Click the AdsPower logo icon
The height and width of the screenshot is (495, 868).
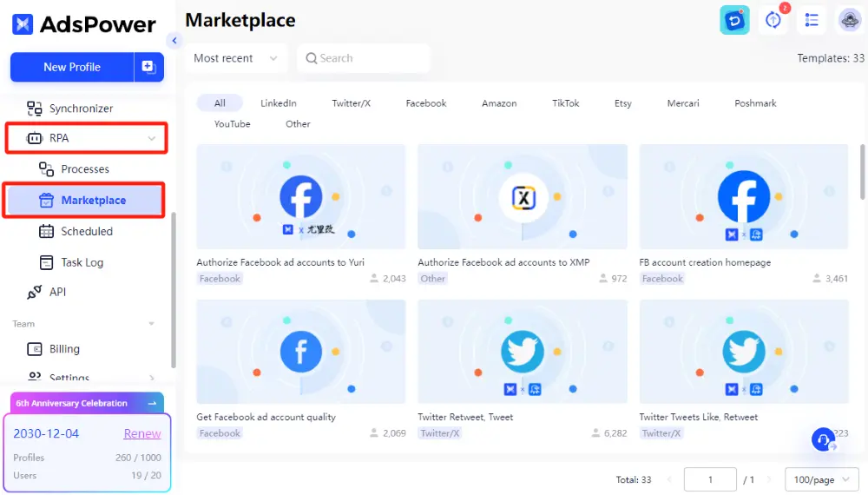[23, 23]
